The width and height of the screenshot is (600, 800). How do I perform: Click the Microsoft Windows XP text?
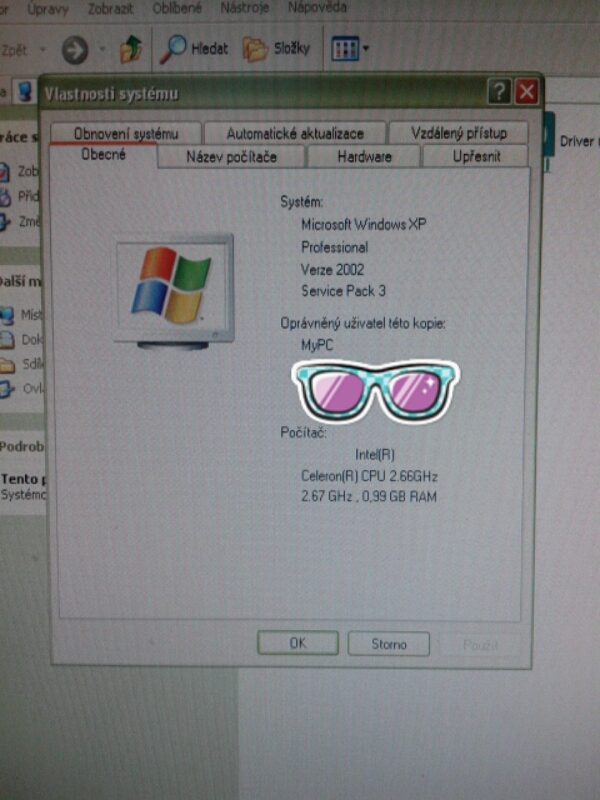coord(363,224)
